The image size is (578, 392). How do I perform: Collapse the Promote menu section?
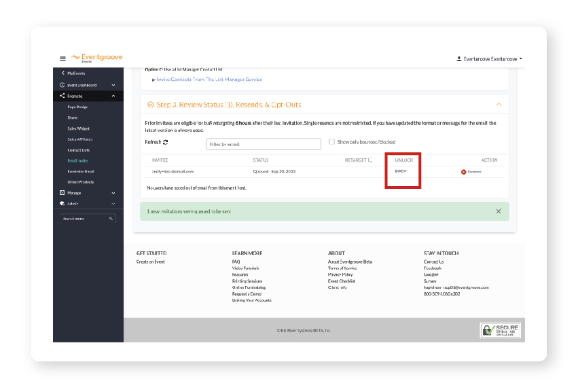[x=113, y=96]
